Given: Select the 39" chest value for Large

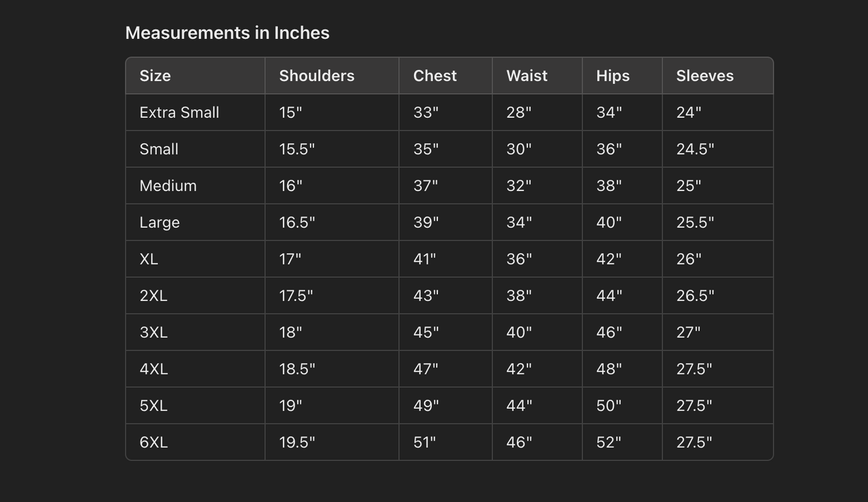Looking at the screenshot, I should (x=426, y=222).
